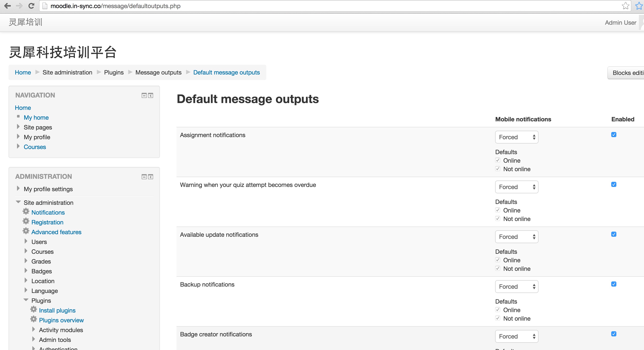The image size is (644, 350).
Task: Click the 灵犀培训 site brand in header
Action: 26,22
